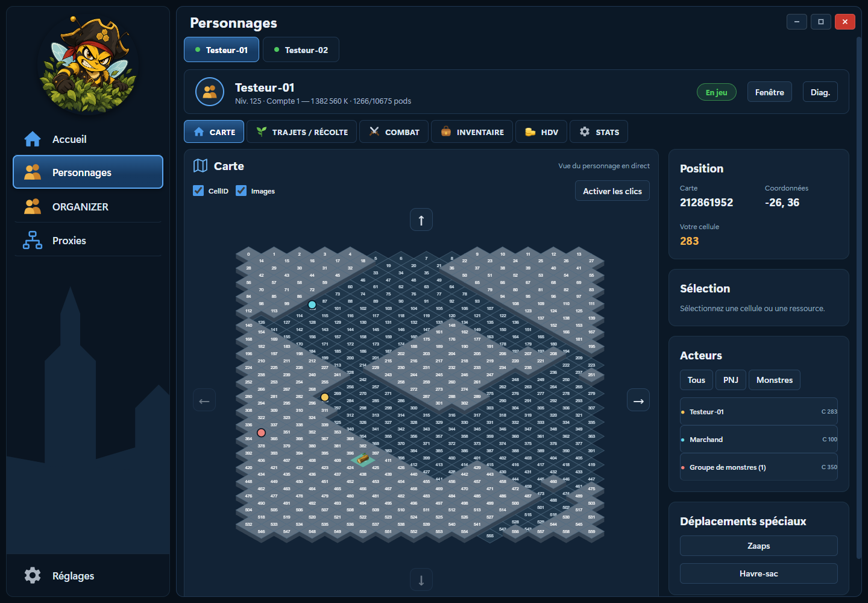The image size is (868, 603).
Task: Click the Zaaps button
Action: 758,546
